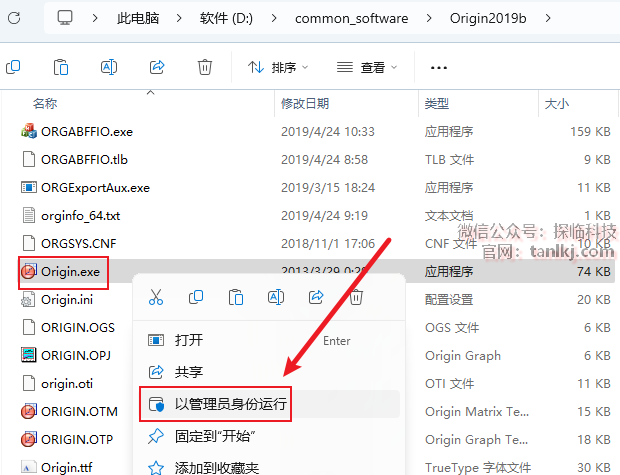Click the Origin.exe application icon
Image resolution: width=620 pixels, height=475 pixels.
coord(28,271)
